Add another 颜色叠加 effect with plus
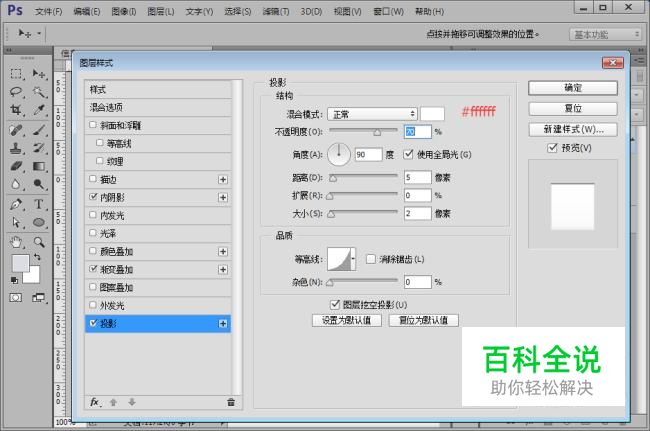Image resolution: width=650 pixels, height=431 pixels. pos(223,252)
